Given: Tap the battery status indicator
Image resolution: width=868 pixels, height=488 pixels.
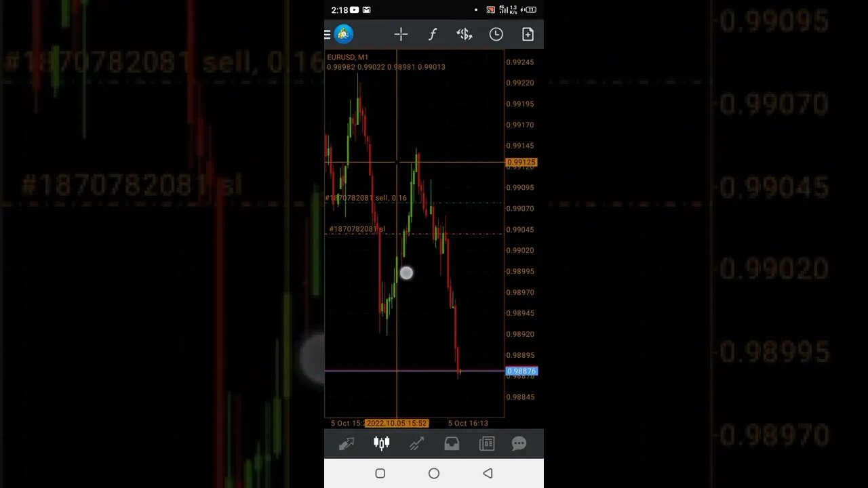Looking at the screenshot, I should point(530,10).
